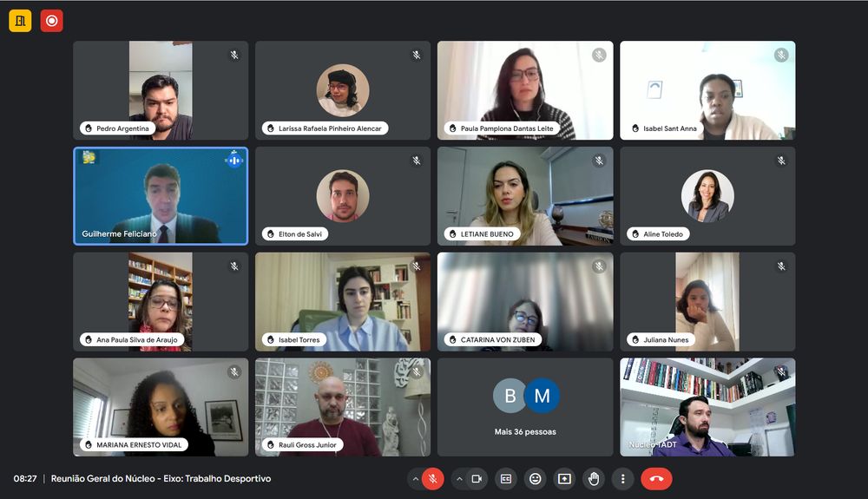Expand the microphone audio settings chevron
The image size is (868, 499).
(x=415, y=479)
